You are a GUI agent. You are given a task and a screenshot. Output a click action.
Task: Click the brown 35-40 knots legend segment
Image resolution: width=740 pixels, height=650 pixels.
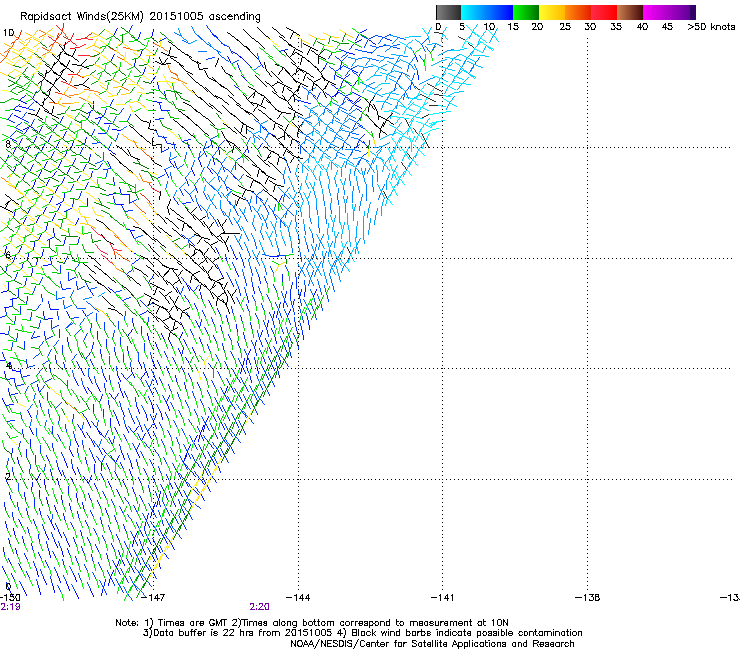[630, 12]
